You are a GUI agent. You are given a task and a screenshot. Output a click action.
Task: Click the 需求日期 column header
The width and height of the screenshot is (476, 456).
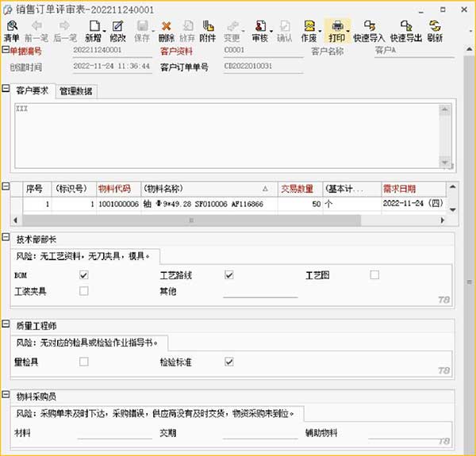(x=413, y=189)
